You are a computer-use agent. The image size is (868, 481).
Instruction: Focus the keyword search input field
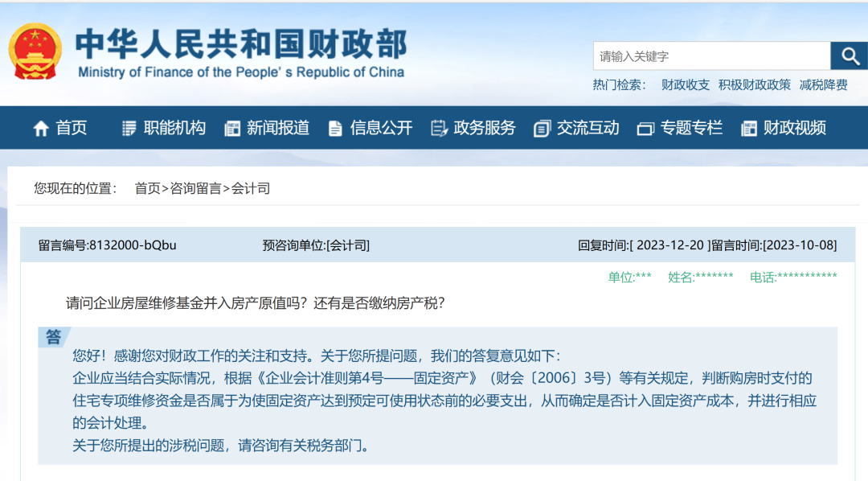click(711, 56)
